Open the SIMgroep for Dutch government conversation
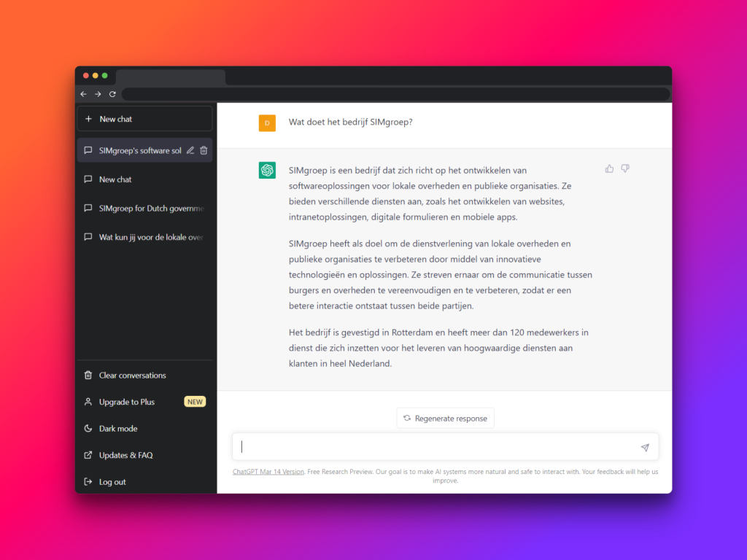 click(145, 208)
